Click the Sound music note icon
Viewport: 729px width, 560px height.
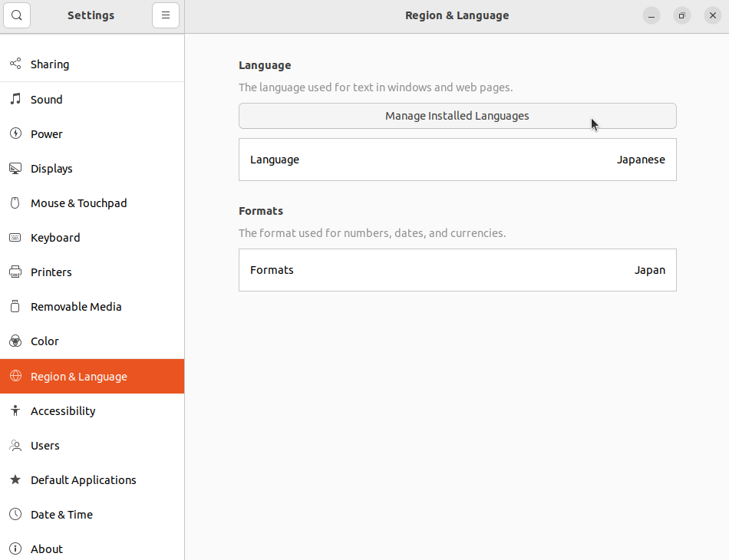(x=15, y=100)
